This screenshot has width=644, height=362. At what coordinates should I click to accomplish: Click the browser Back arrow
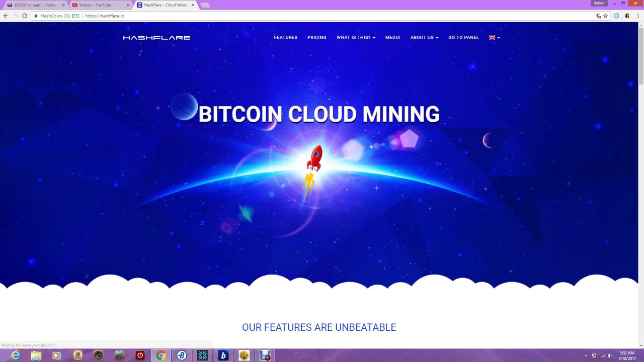[x=6, y=16]
